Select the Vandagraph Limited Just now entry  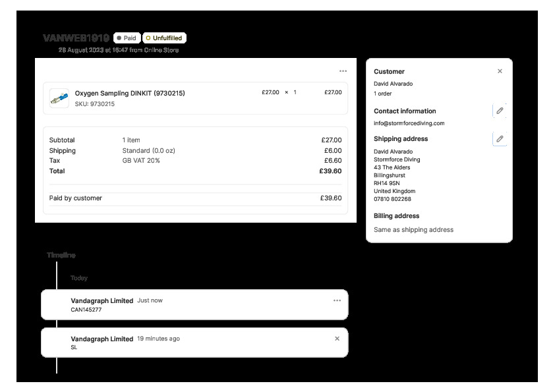[102, 300]
